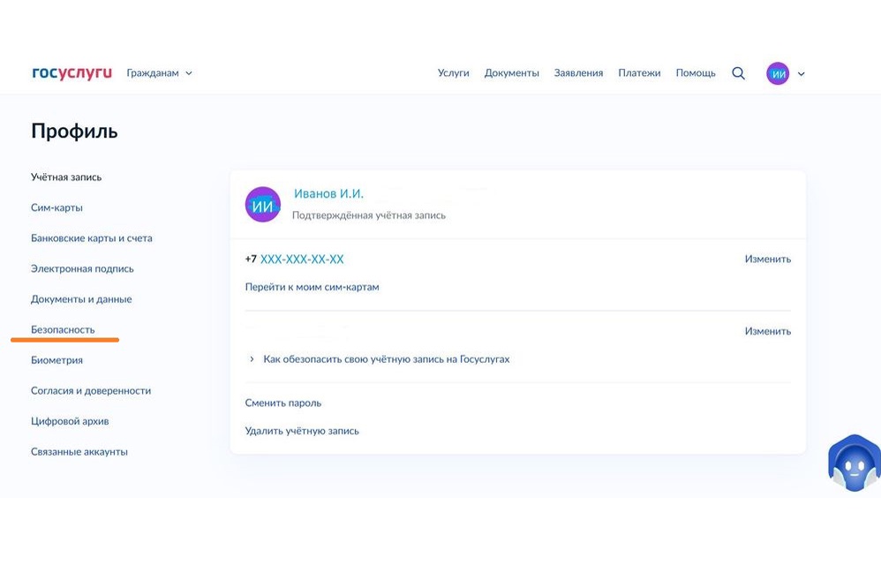Viewport: 881px width, 588px height.
Task: Open Заявления in the top navigation
Action: coord(578,73)
